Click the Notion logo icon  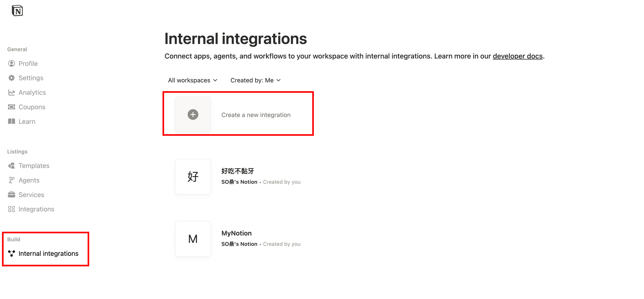click(x=17, y=11)
